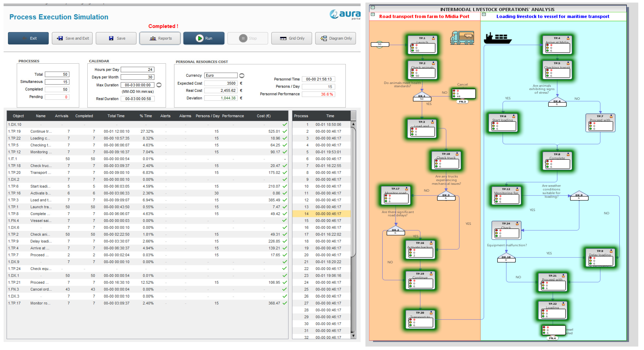Toggle the Max Duration round button

click(x=159, y=85)
